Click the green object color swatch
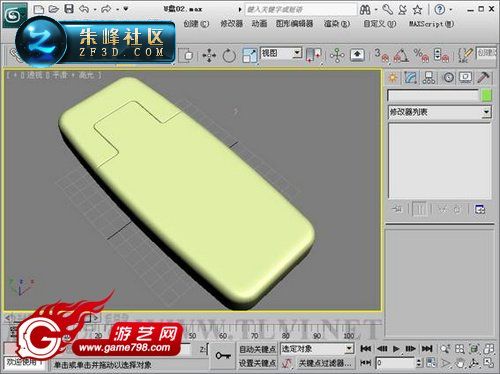The width and height of the screenshot is (500, 374). click(x=487, y=96)
